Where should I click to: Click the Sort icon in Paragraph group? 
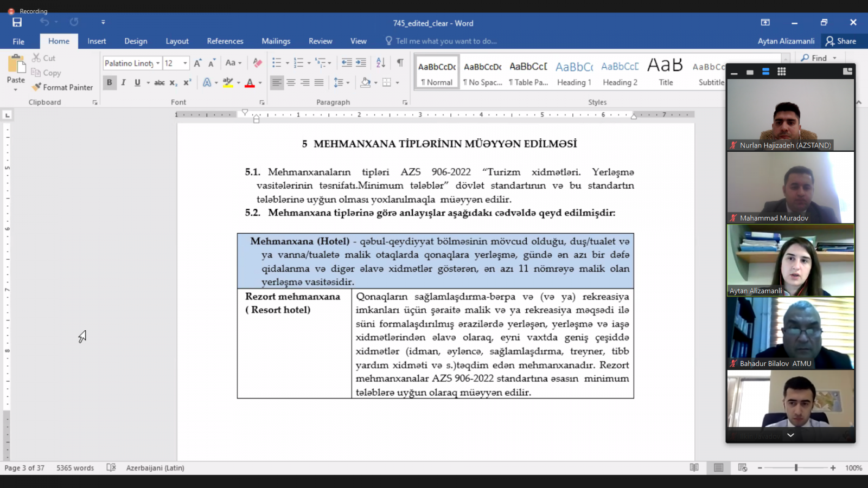pyautogui.click(x=381, y=63)
